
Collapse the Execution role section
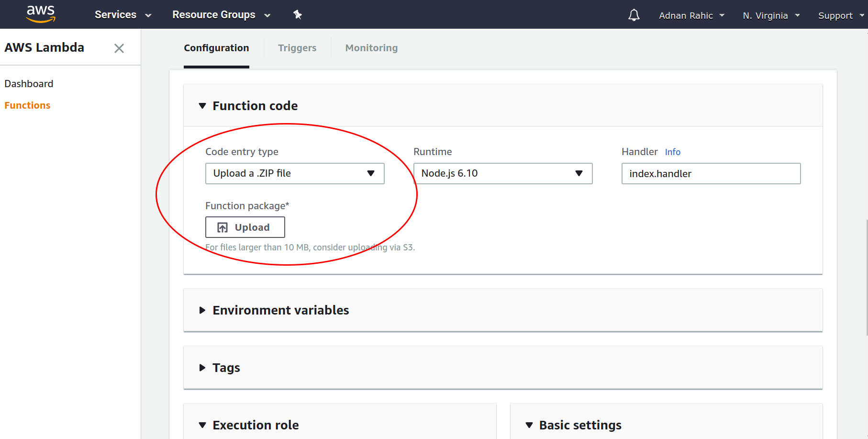[202, 425]
